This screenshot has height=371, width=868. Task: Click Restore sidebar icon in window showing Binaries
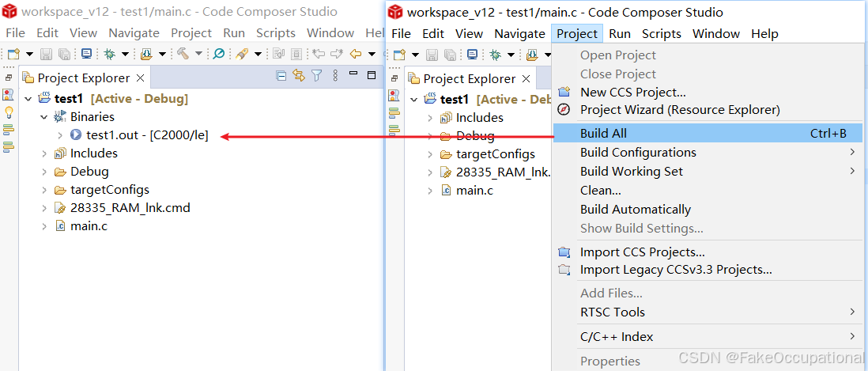click(9, 78)
